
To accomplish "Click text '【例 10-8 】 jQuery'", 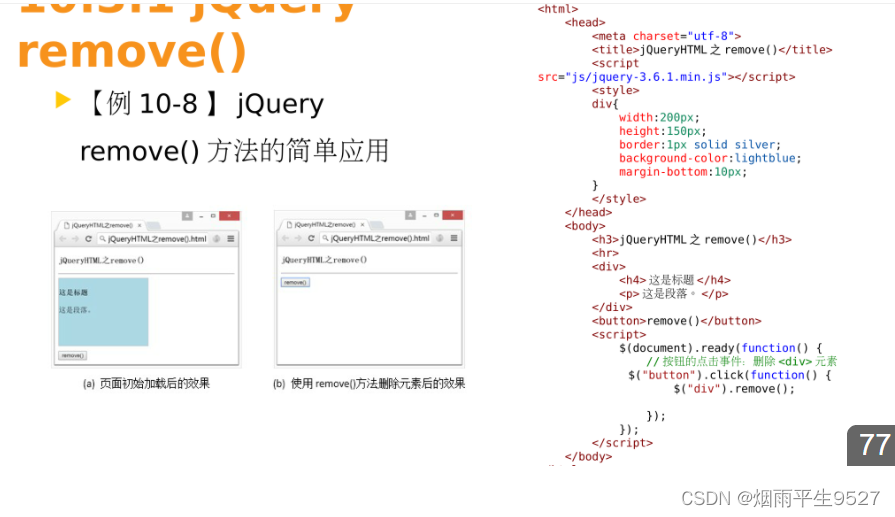I will point(204,104).
